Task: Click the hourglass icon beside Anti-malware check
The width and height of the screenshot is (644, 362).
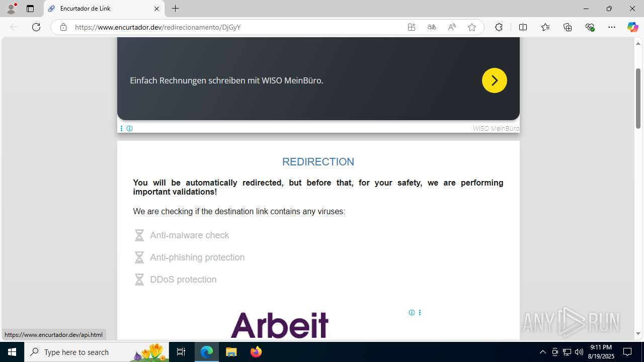Action: (139, 235)
